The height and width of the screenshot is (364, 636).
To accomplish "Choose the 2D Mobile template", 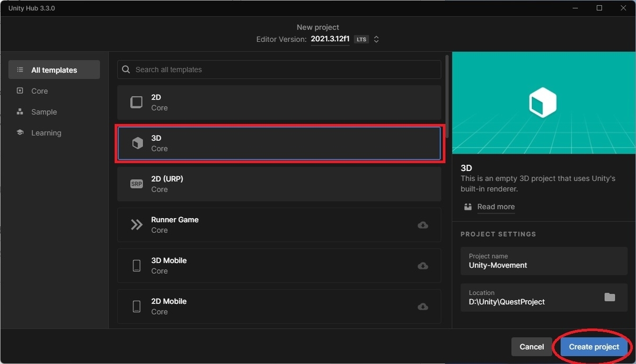I will click(279, 306).
